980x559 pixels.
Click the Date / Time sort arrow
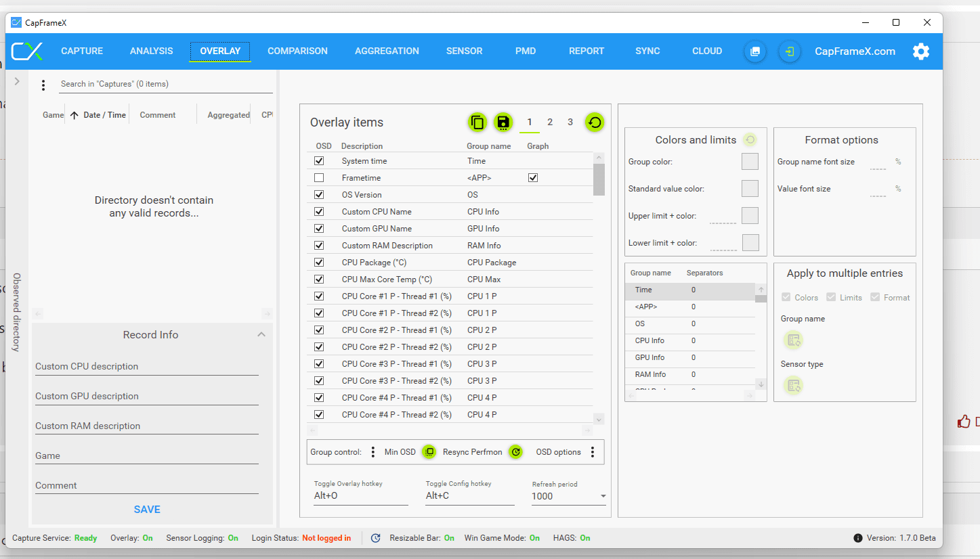(74, 115)
